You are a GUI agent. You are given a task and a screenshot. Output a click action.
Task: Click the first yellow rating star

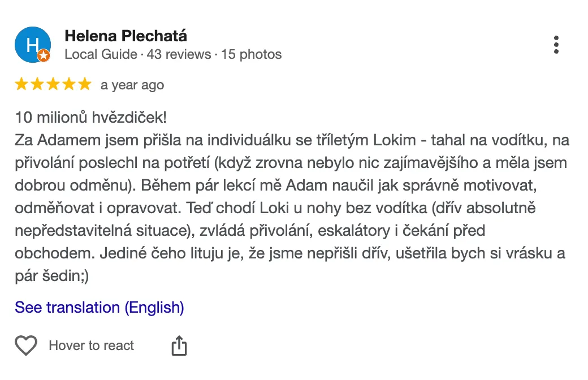coord(21,85)
